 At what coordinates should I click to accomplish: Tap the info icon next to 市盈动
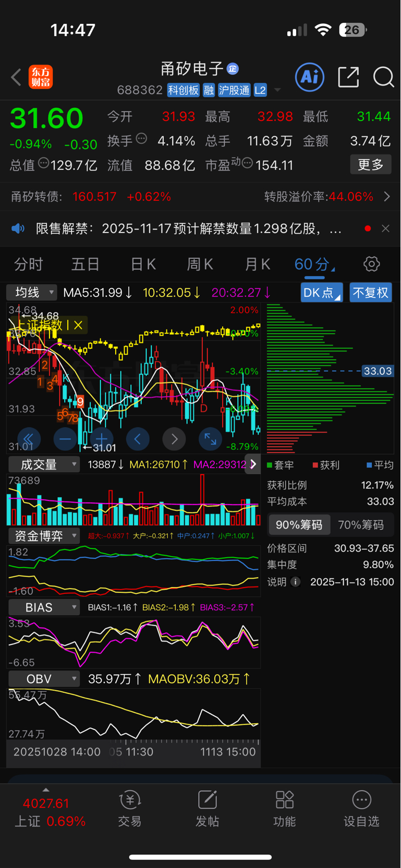point(248,163)
